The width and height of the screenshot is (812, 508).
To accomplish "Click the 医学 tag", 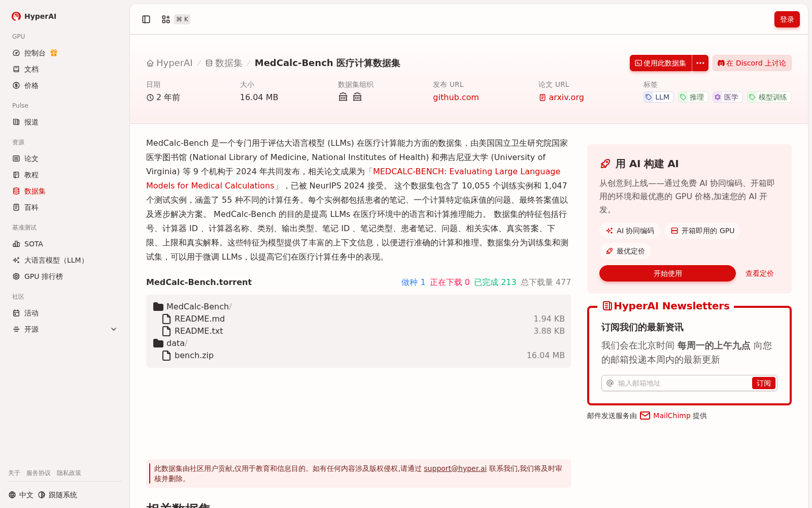I will 727,97.
